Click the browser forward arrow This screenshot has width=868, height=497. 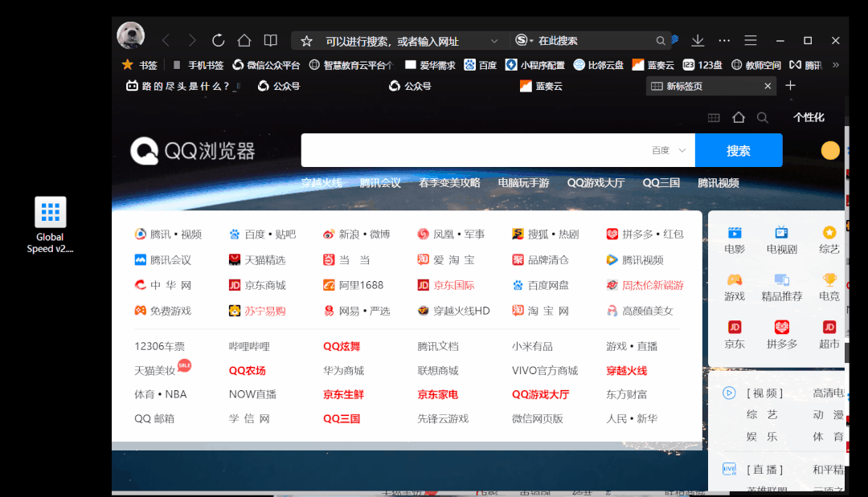[x=191, y=40]
